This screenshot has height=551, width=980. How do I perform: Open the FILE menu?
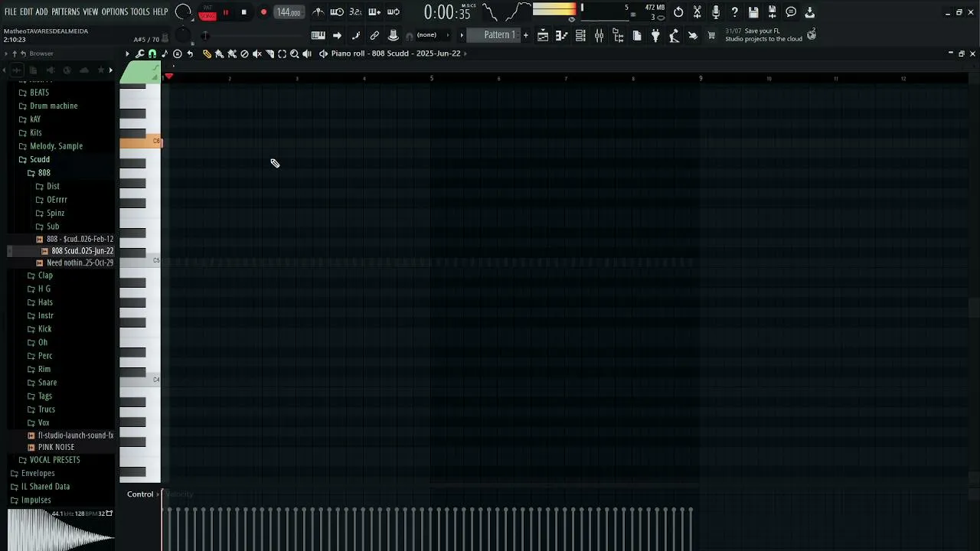[11, 12]
